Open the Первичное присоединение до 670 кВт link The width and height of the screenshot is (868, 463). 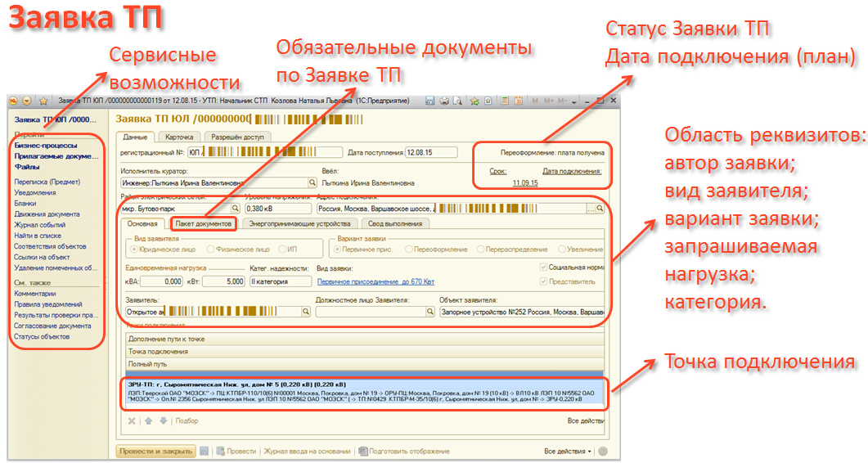[x=376, y=281]
